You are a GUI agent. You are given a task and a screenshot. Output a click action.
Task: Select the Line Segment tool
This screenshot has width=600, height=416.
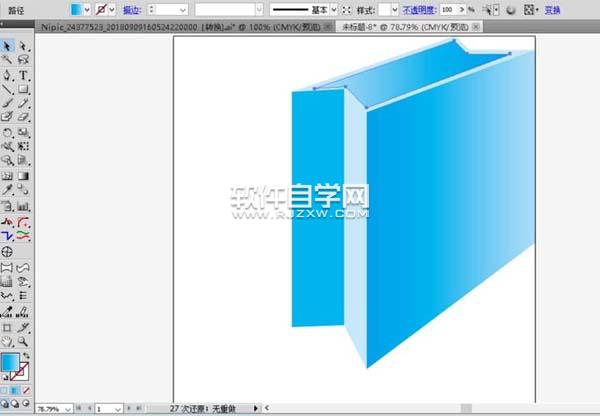tap(7, 89)
